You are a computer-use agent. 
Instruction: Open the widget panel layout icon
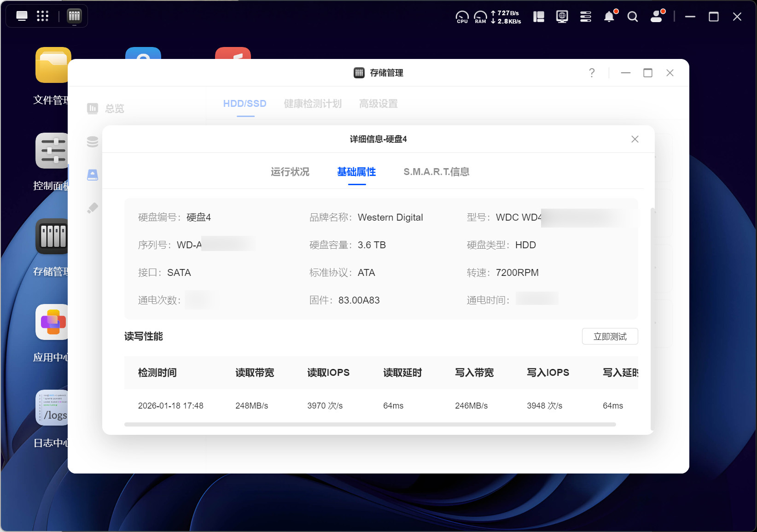click(539, 17)
